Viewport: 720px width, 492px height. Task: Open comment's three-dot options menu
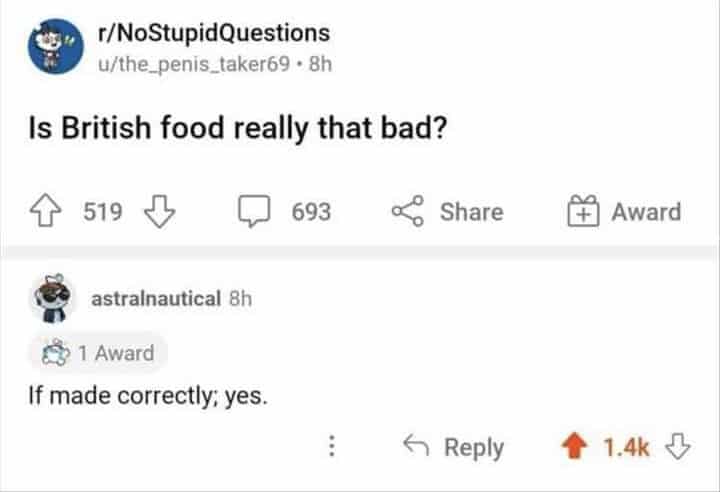click(x=334, y=448)
